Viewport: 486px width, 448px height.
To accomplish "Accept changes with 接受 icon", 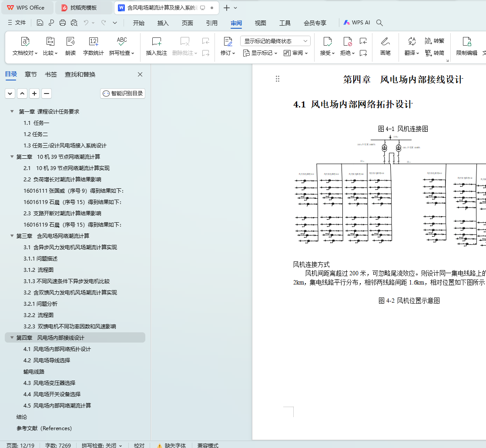I will pyautogui.click(x=327, y=41).
